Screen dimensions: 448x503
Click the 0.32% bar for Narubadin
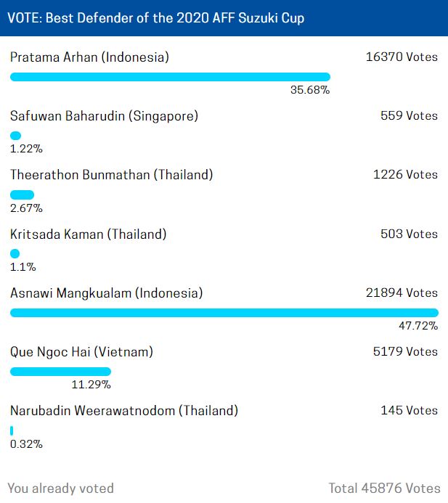coord(12,430)
